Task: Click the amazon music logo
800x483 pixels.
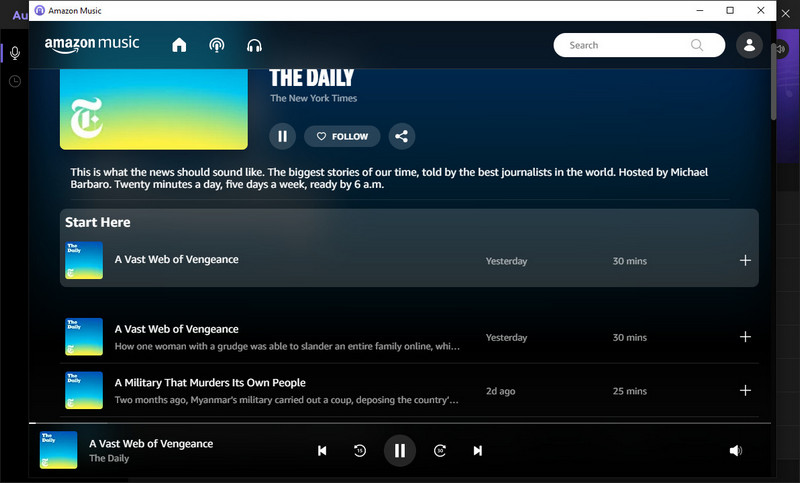Action: pos(92,44)
